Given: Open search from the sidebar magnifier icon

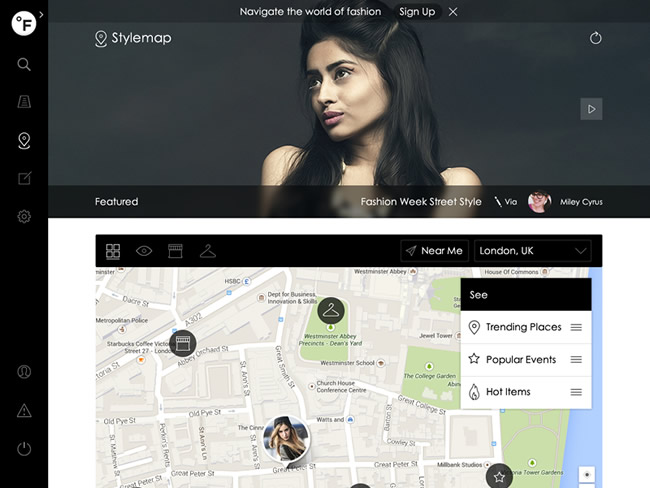Looking at the screenshot, I should click(24, 64).
